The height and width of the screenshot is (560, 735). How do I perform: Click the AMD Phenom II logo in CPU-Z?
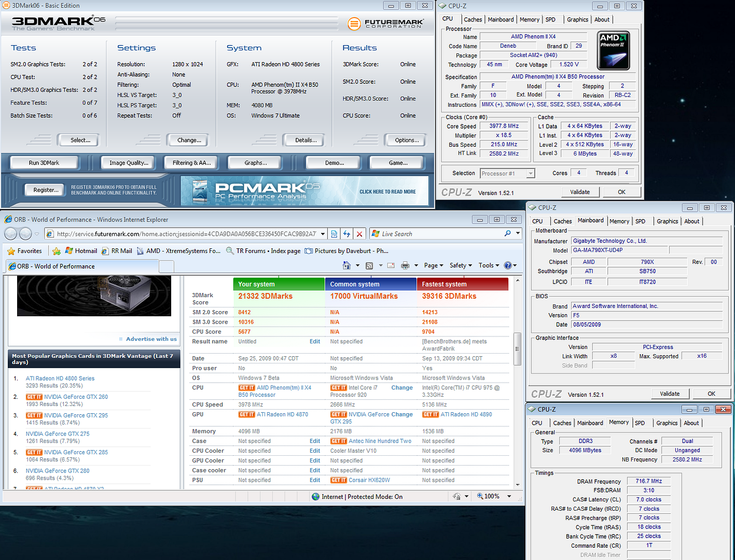(613, 51)
